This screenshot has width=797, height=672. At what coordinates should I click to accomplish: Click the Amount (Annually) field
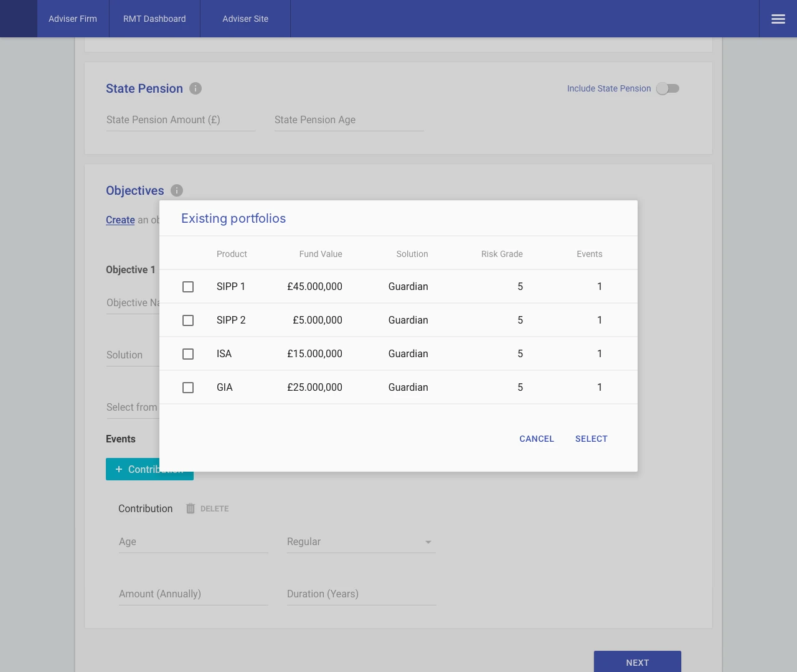[x=193, y=594]
